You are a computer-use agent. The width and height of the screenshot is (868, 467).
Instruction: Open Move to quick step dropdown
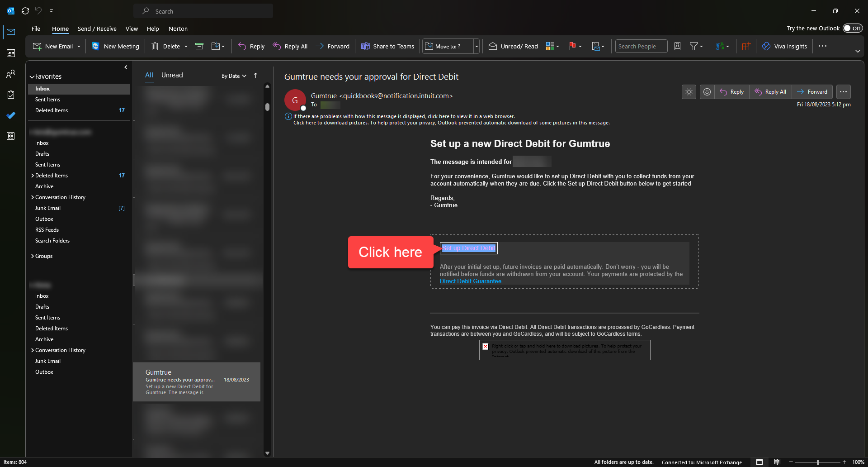pyautogui.click(x=476, y=46)
